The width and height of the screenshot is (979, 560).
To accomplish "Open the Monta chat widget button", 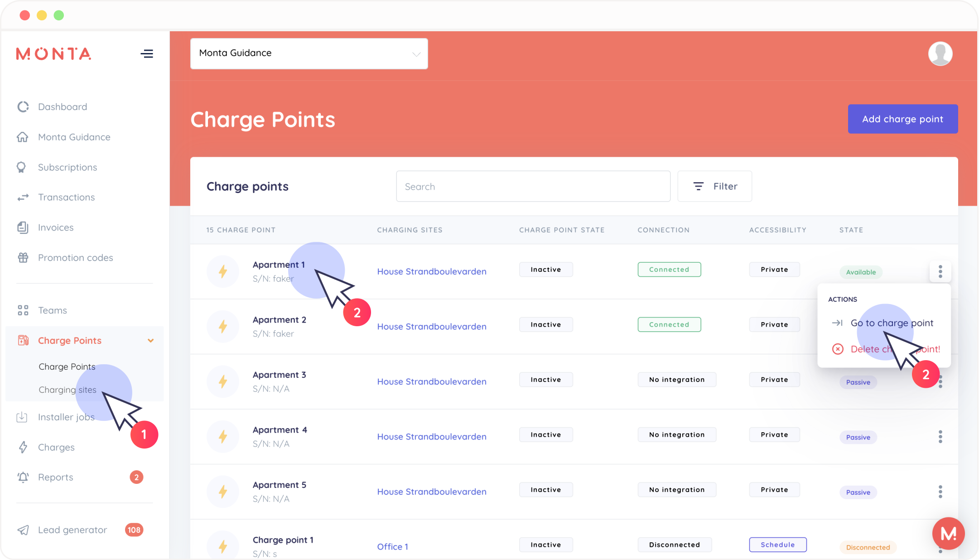I will (949, 533).
